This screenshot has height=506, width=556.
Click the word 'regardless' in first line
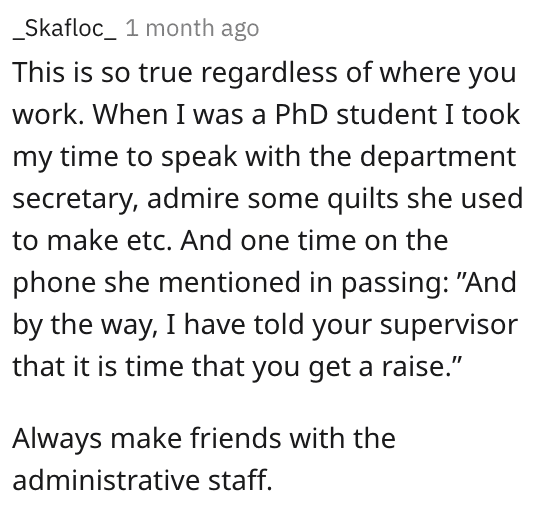(269, 73)
